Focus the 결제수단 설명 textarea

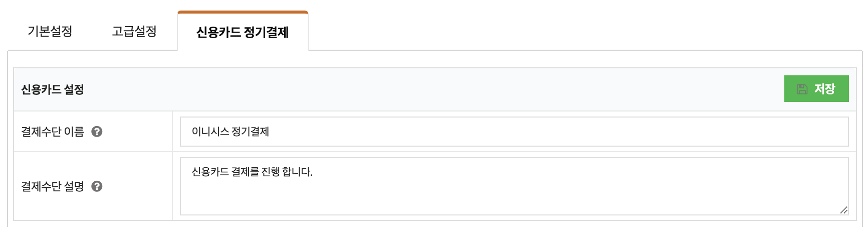pyautogui.click(x=514, y=186)
